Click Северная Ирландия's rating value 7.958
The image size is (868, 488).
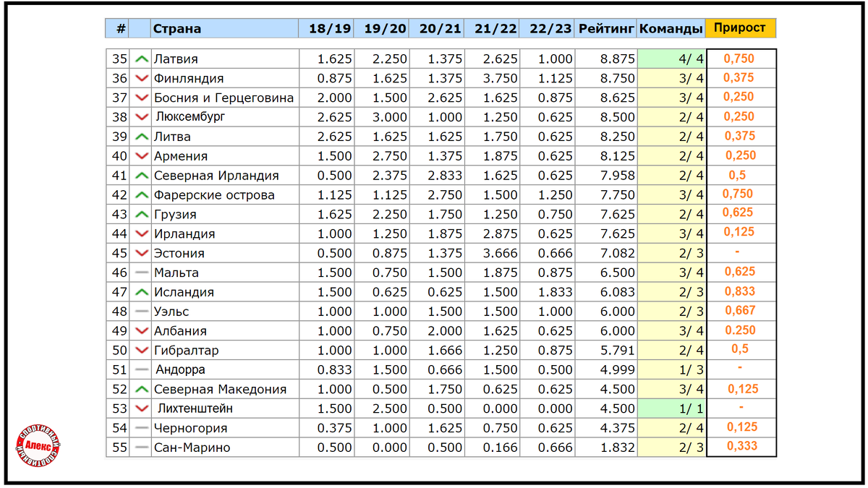click(618, 176)
